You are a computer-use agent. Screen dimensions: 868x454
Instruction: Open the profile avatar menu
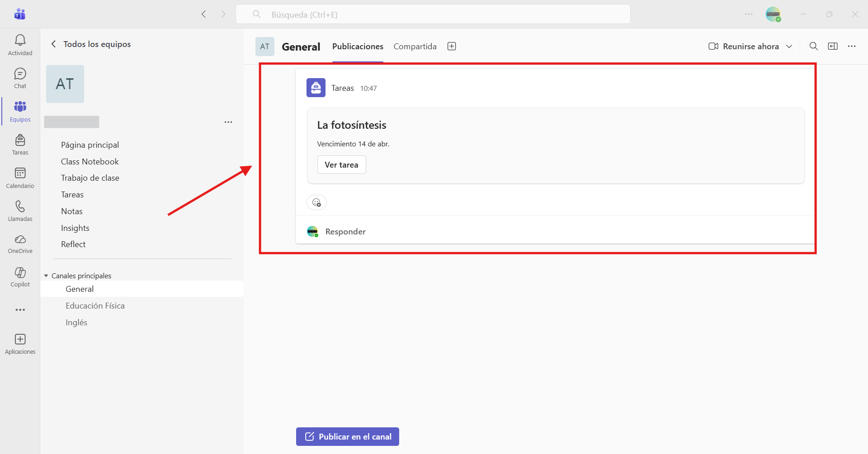click(773, 14)
